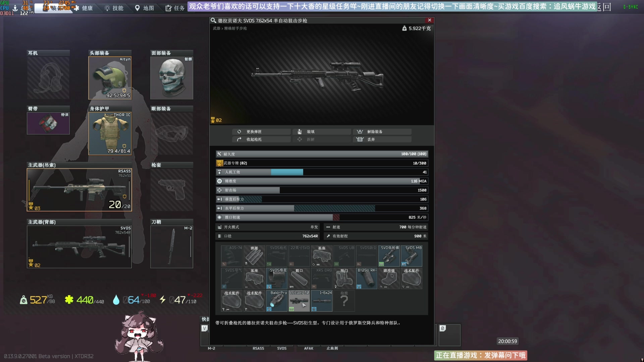Select the RSASS primary weapon on sling

point(79,190)
